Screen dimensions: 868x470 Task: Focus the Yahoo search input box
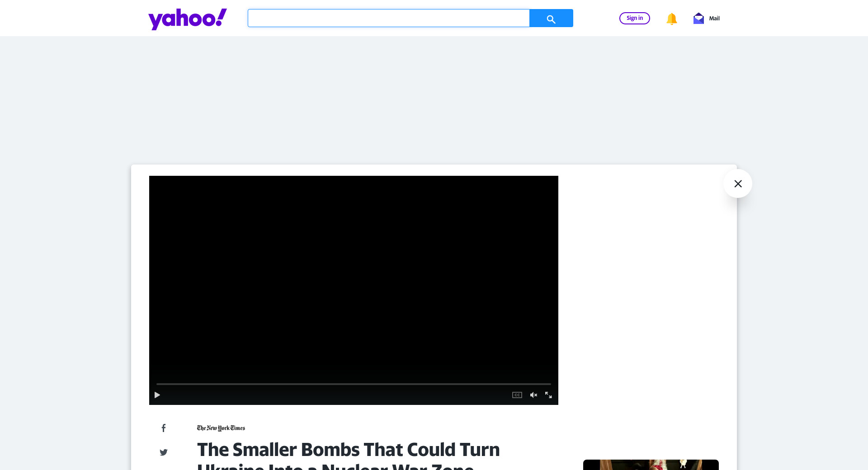388,18
